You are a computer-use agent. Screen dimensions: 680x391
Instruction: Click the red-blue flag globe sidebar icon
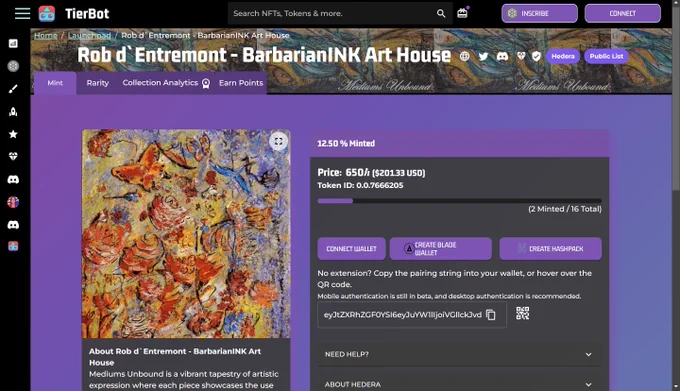[x=13, y=202]
